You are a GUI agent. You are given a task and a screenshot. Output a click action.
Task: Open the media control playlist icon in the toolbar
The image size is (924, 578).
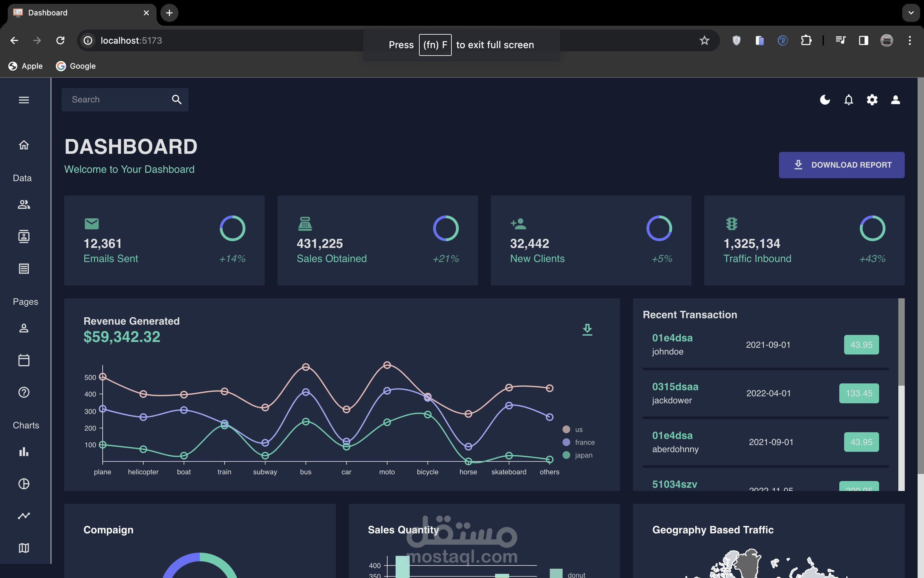(x=840, y=40)
